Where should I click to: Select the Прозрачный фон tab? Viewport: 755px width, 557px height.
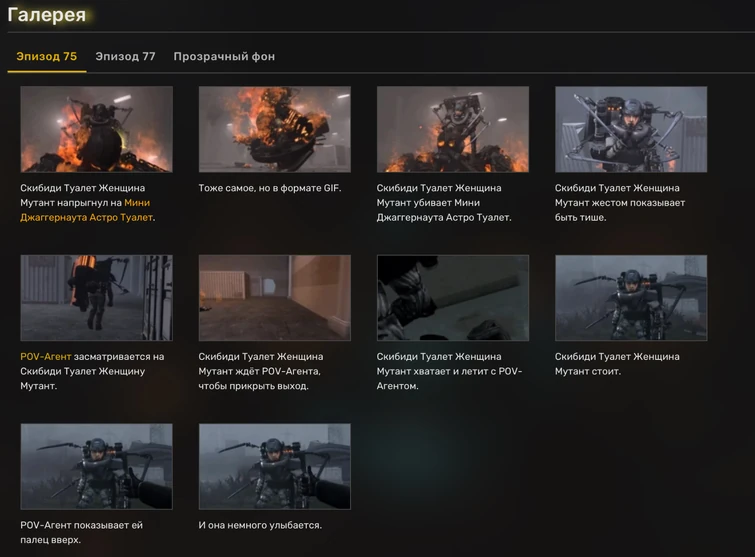tap(224, 56)
